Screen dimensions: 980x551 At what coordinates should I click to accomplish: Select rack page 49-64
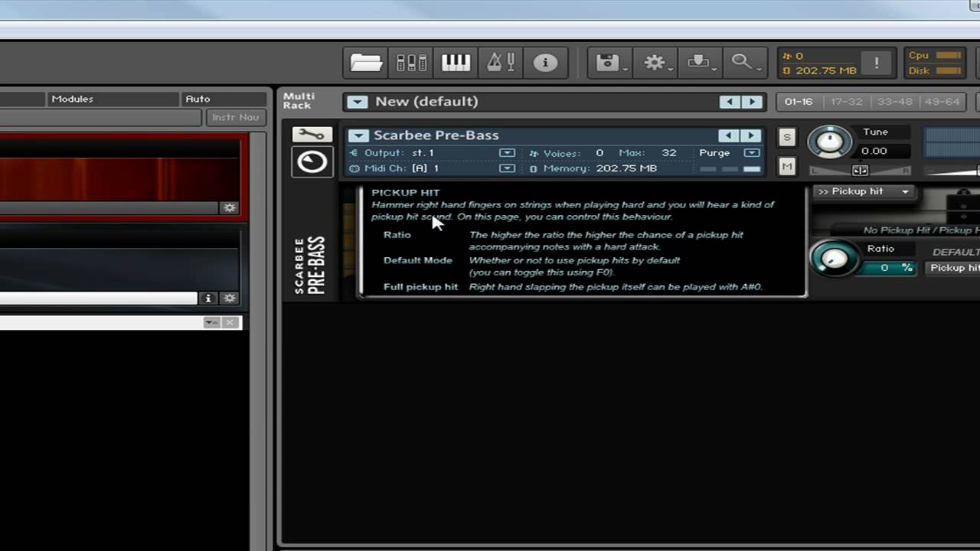point(942,102)
